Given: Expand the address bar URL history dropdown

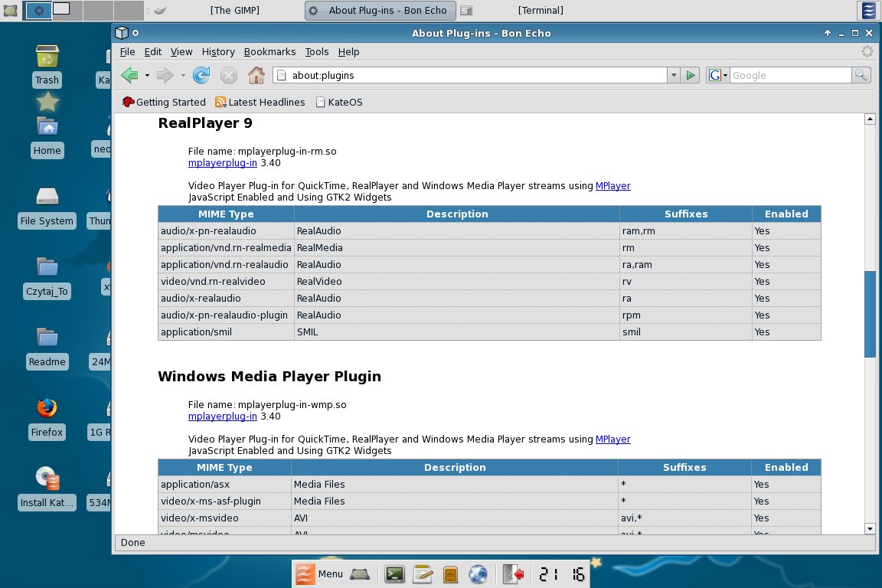Looking at the screenshot, I should pos(673,75).
